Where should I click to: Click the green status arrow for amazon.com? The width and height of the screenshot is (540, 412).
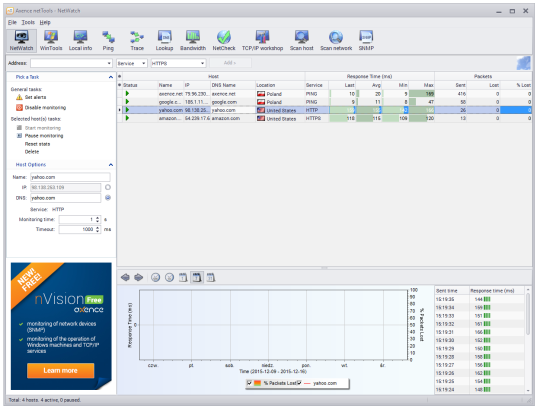127,118
